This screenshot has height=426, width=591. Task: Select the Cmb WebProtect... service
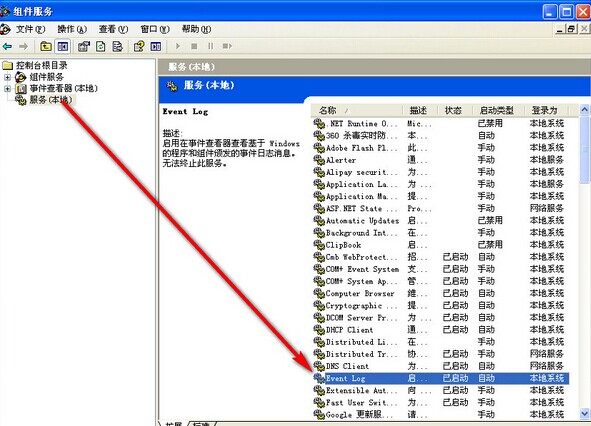[x=440, y=257]
